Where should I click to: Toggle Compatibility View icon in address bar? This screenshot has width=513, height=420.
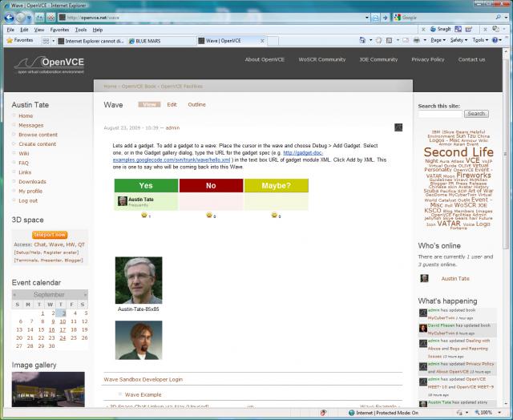coord(376,18)
